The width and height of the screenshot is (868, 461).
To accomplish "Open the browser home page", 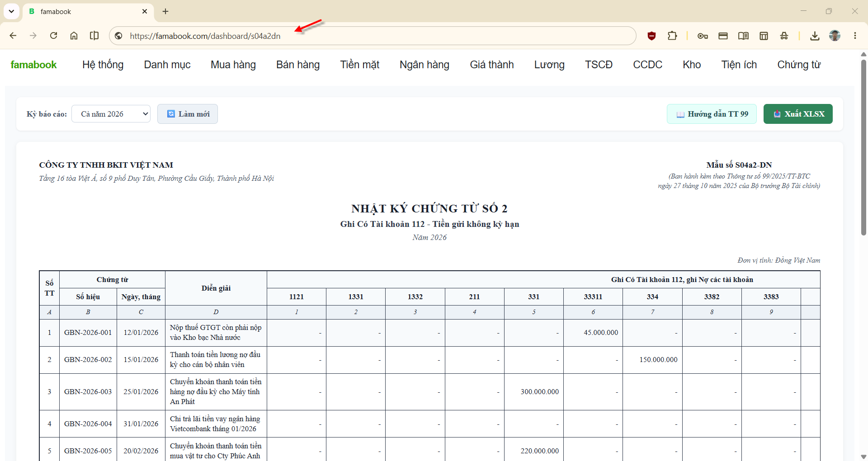I will tap(74, 36).
